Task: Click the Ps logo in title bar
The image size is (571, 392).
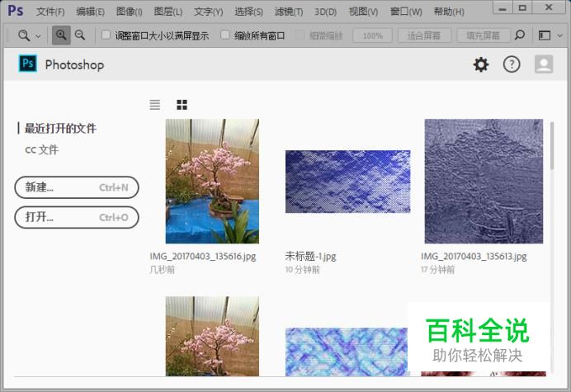Action: pyautogui.click(x=16, y=11)
